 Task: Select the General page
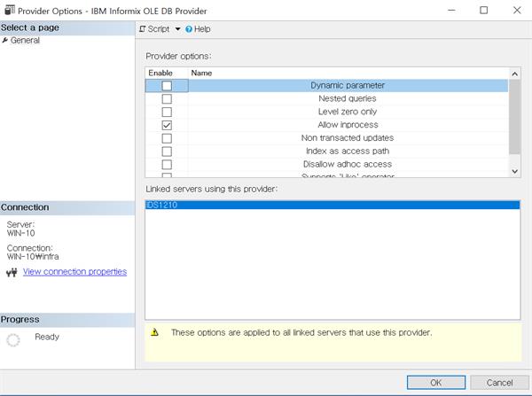25,41
